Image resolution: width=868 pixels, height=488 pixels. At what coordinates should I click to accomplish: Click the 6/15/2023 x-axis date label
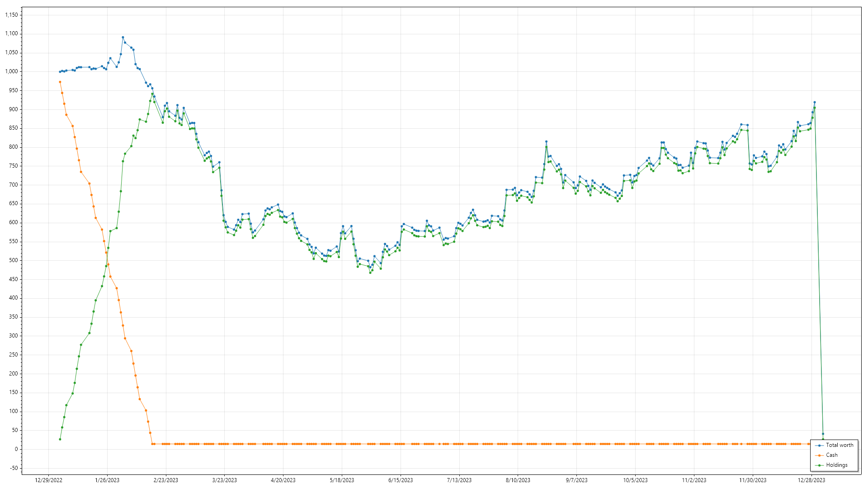tap(401, 480)
